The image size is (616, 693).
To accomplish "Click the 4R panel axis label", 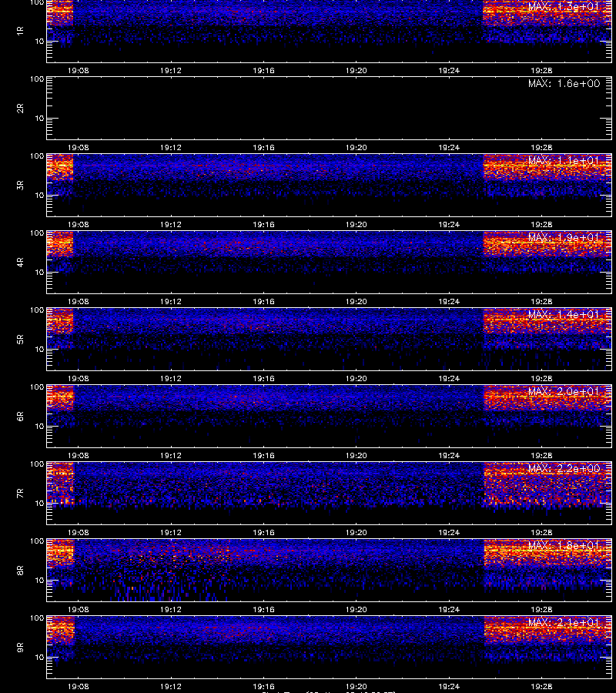I will 20,262.
